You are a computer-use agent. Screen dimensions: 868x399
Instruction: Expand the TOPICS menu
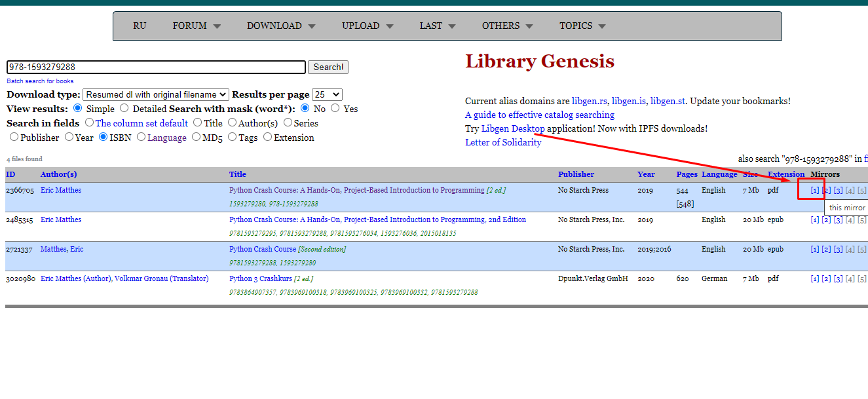coord(582,26)
